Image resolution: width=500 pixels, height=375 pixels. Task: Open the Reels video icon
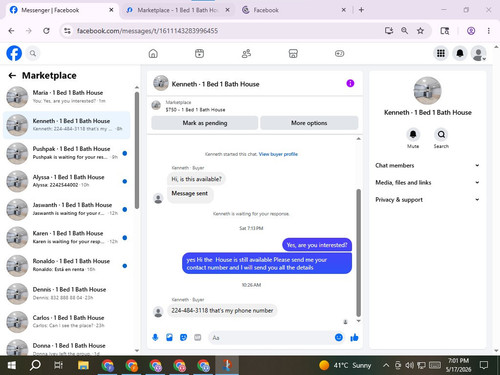[x=199, y=53]
